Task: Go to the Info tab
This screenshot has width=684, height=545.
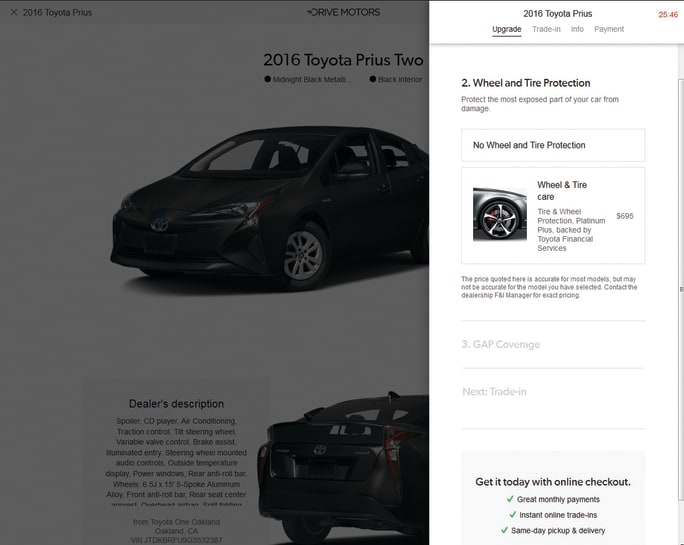Action: 577,30
